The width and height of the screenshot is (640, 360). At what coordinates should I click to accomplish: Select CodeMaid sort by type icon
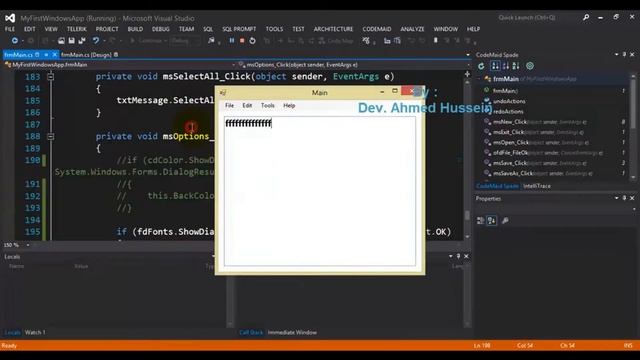point(506,66)
